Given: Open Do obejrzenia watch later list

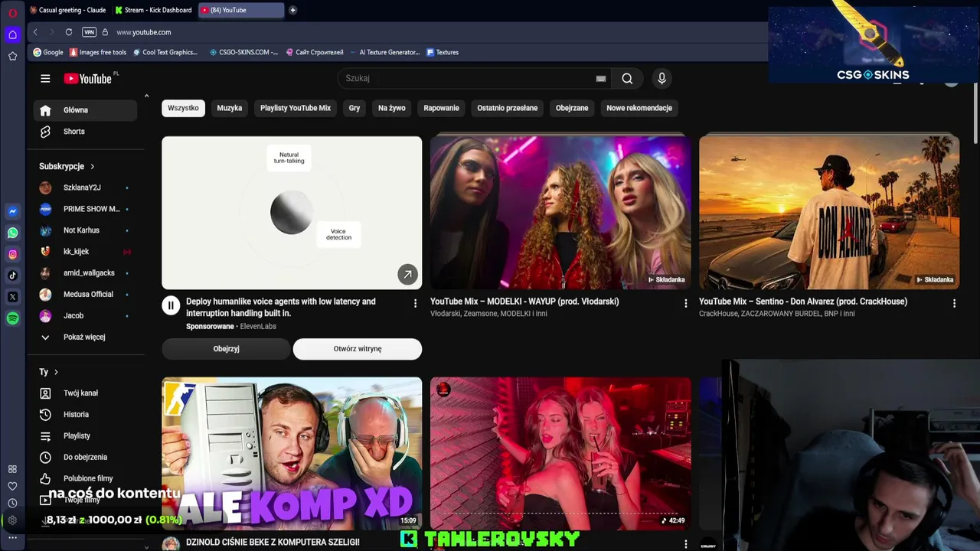Looking at the screenshot, I should pyautogui.click(x=85, y=458).
